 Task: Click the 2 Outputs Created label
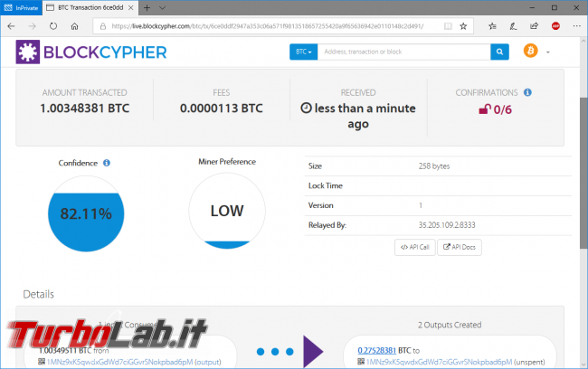[x=450, y=325]
